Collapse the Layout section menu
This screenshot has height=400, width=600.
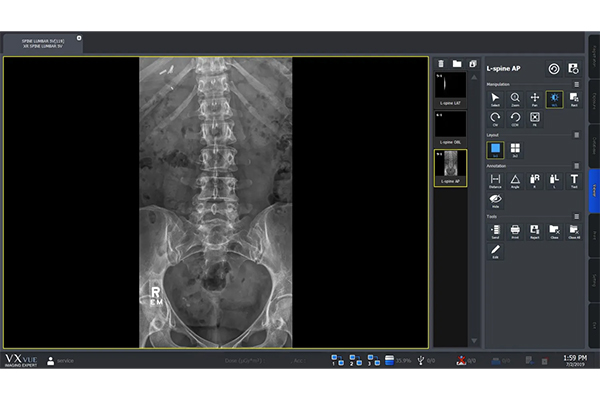[x=577, y=135]
